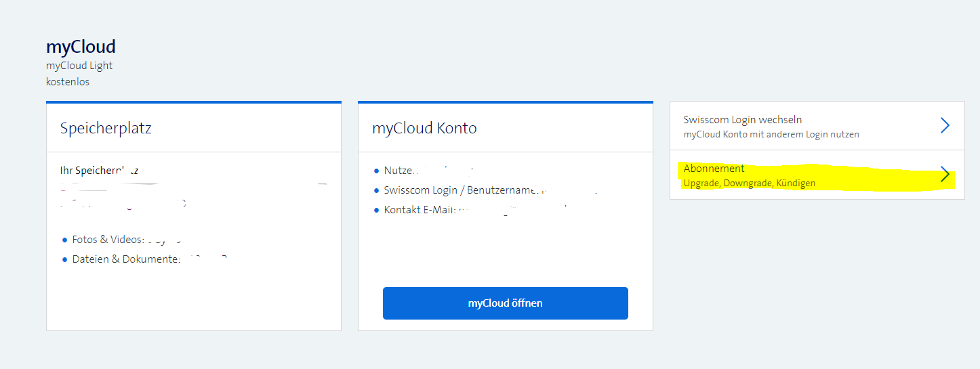Image resolution: width=980 pixels, height=369 pixels.
Task: Click the Upgrade, Downgrade, Kündigen subtitle
Action: coord(750,183)
